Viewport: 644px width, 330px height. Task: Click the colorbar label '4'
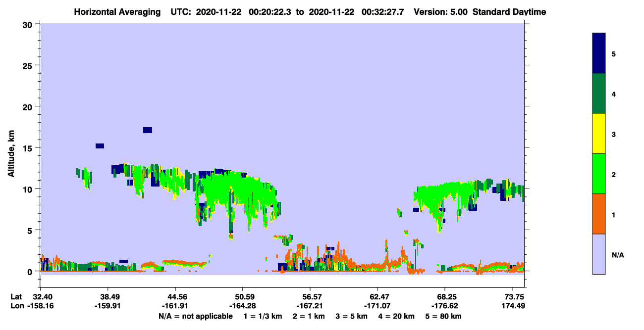(x=614, y=94)
